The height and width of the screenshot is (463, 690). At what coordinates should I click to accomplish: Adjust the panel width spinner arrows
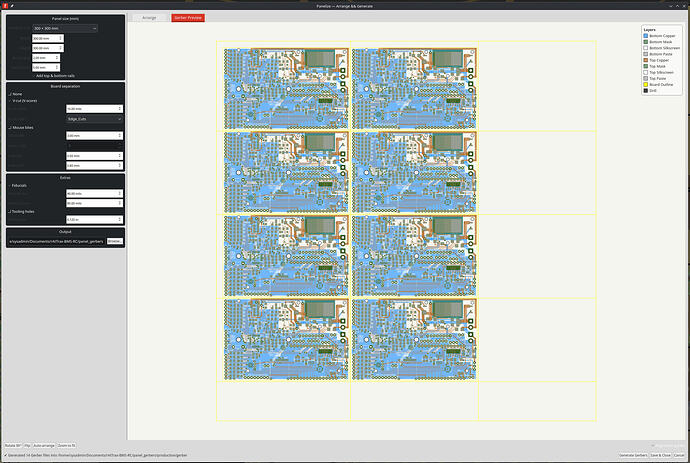coord(61,38)
